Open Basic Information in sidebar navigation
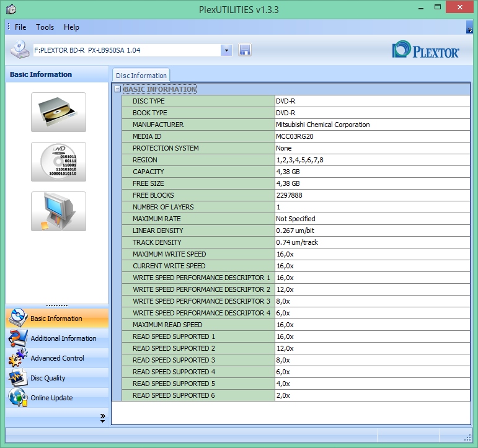 pyautogui.click(x=56, y=318)
